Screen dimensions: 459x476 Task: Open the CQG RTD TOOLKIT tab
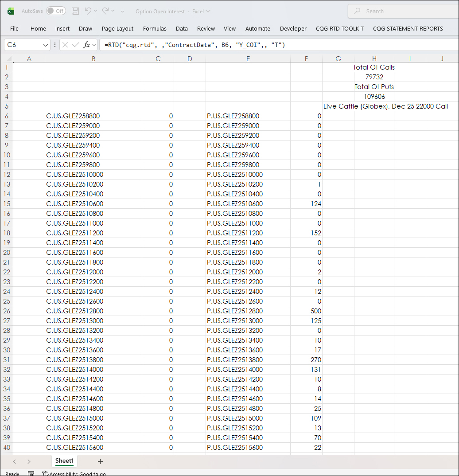(x=339, y=28)
